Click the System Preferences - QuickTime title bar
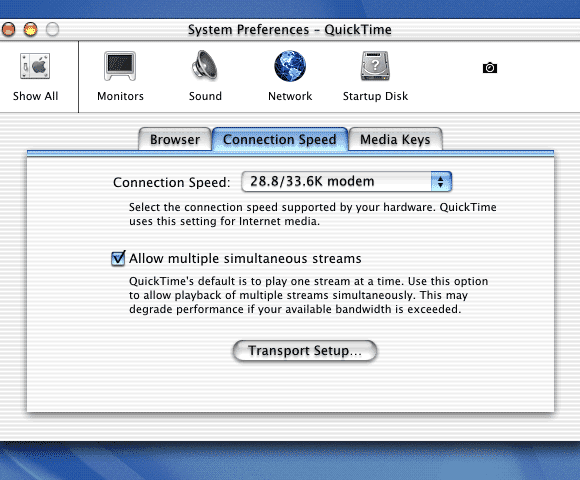The height and width of the screenshot is (480, 580). [290, 30]
